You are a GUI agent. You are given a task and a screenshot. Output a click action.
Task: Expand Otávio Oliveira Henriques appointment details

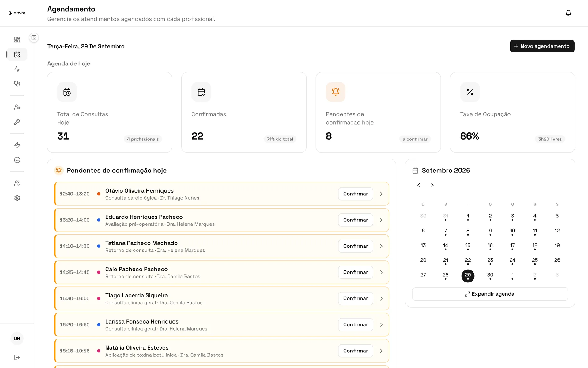(x=381, y=194)
